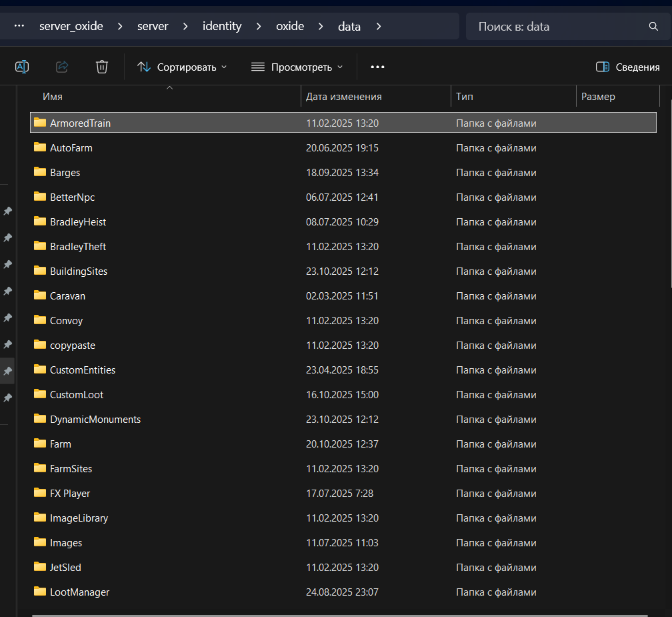Viewport: 672px width, 617px height.
Task: Click the Rename icon in toolbar
Action: tap(22, 67)
